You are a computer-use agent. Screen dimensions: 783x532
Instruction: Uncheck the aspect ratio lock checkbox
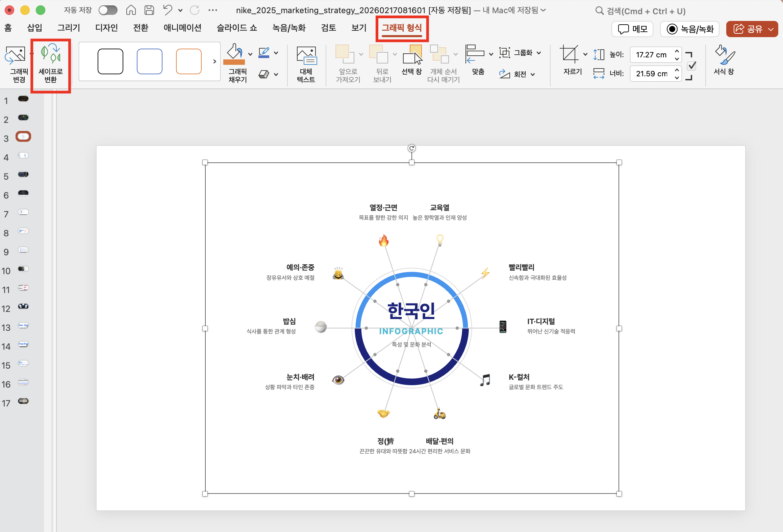click(692, 66)
